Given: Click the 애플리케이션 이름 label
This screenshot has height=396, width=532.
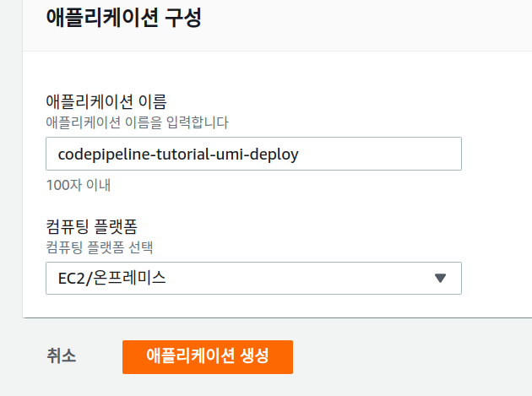Looking at the screenshot, I should click(106, 101).
